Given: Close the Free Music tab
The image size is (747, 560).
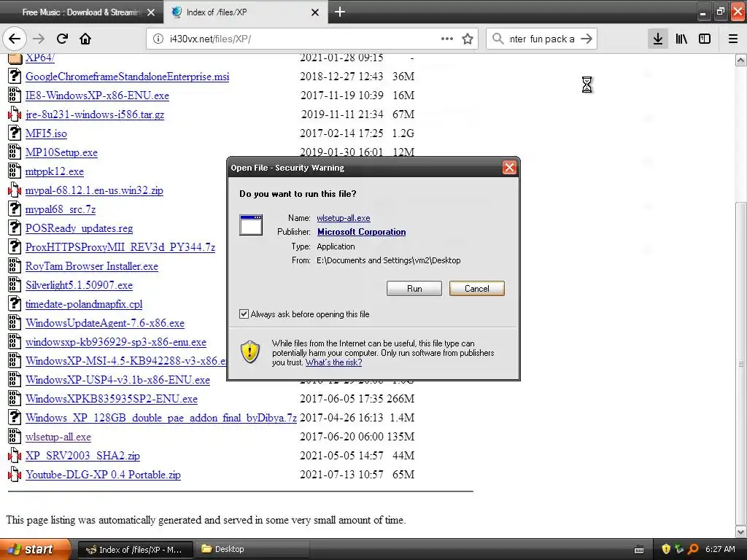Looking at the screenshot, I should click(151, 12).
